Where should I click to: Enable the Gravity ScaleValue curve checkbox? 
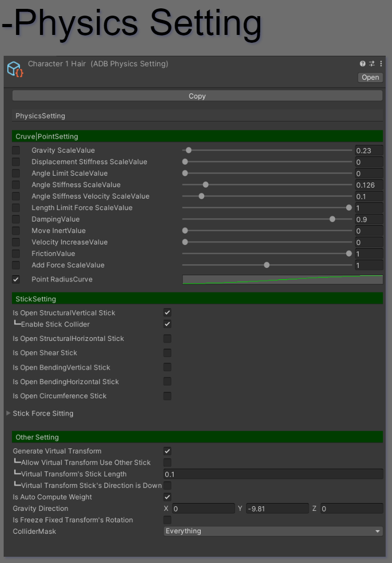16,151
